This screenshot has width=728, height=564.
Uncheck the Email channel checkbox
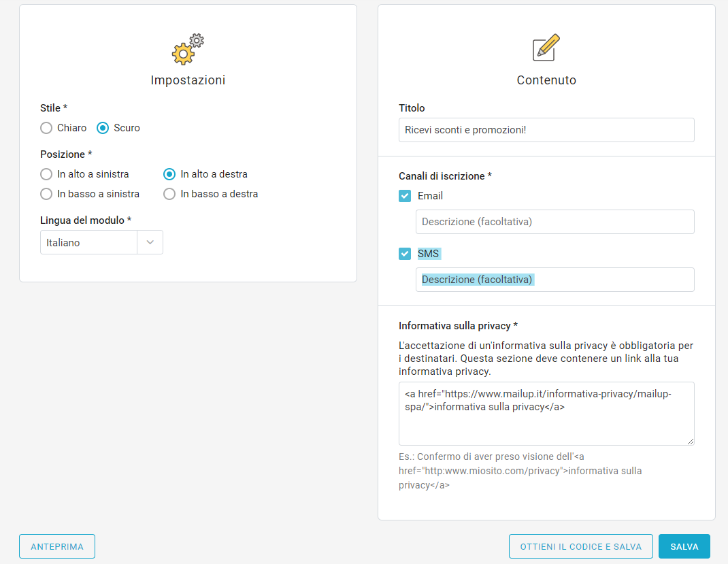[405, 196]
